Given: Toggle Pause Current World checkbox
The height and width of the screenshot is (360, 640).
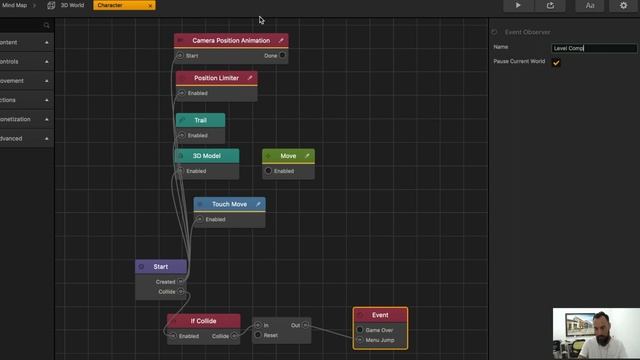Looking at the screenshot, I should 556,62.
